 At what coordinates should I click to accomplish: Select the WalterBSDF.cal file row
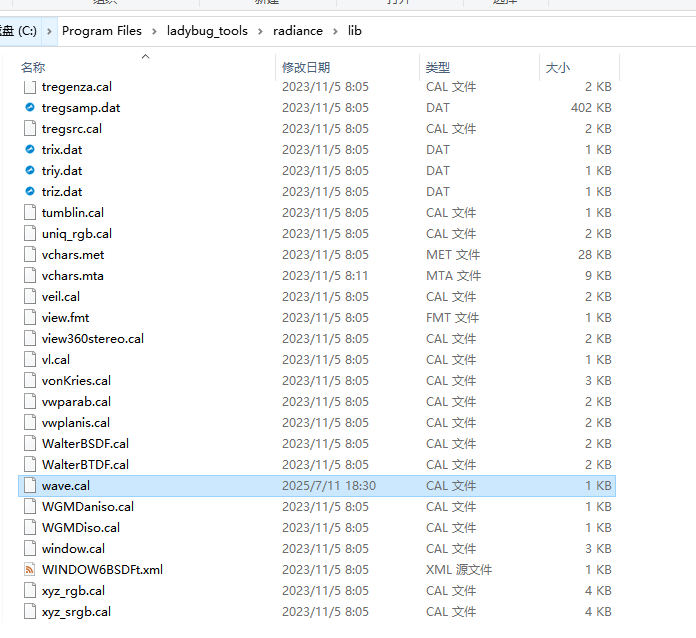coord(85,444)
